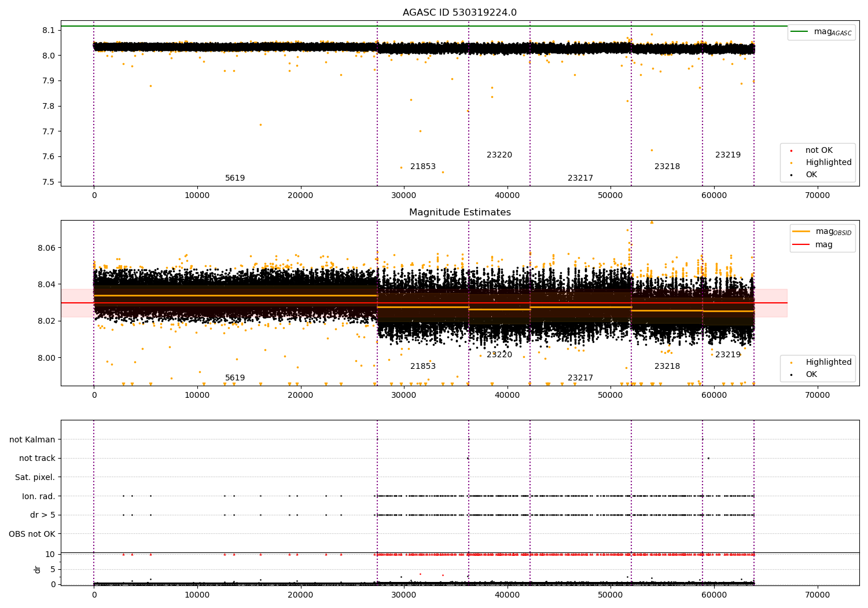Click the 30000 x-tick of the top plot
Image resolution: width=868 pixels, height=608 pixels.
tap(404, 195)
